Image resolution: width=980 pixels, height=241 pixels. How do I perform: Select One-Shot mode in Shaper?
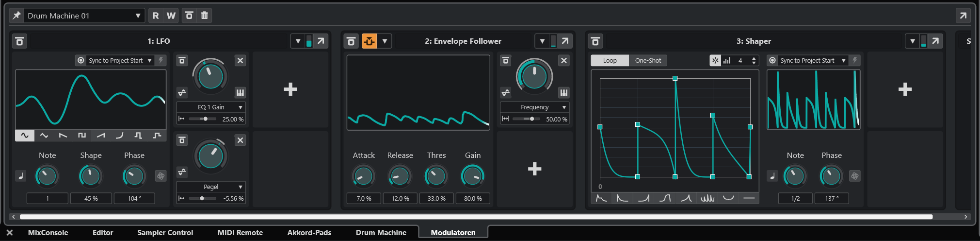coord(648,61)
